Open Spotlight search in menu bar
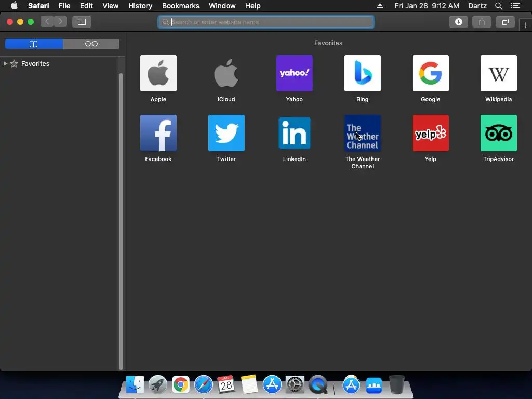The width and height of the screenshot is (532, 399). point(498,6)
